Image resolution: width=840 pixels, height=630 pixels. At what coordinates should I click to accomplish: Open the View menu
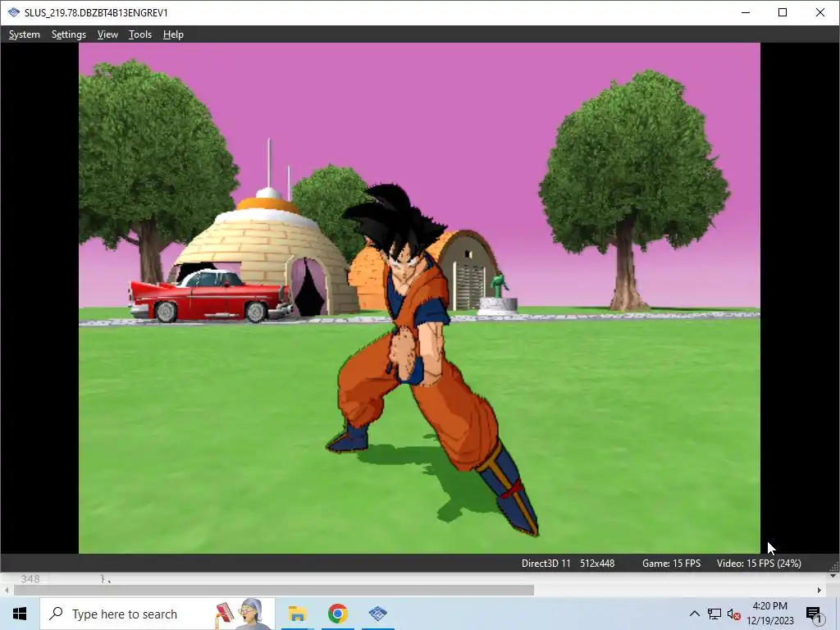point(107,34)
